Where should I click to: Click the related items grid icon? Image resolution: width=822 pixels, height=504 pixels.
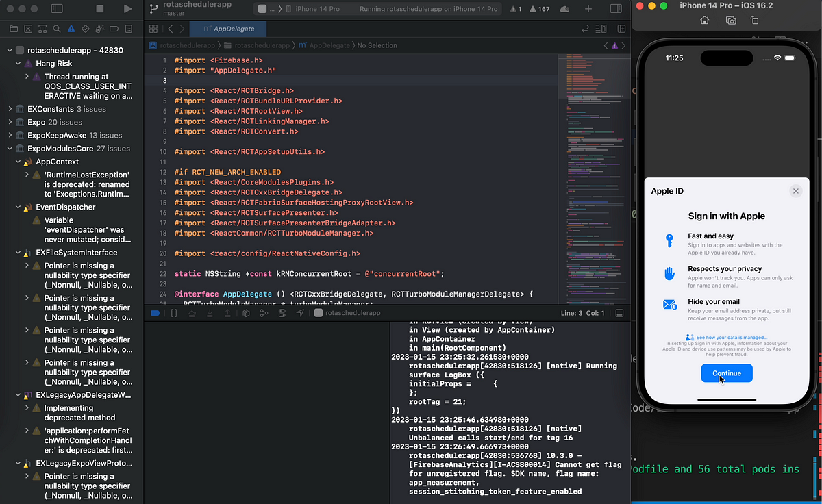[x=153, y=29]
